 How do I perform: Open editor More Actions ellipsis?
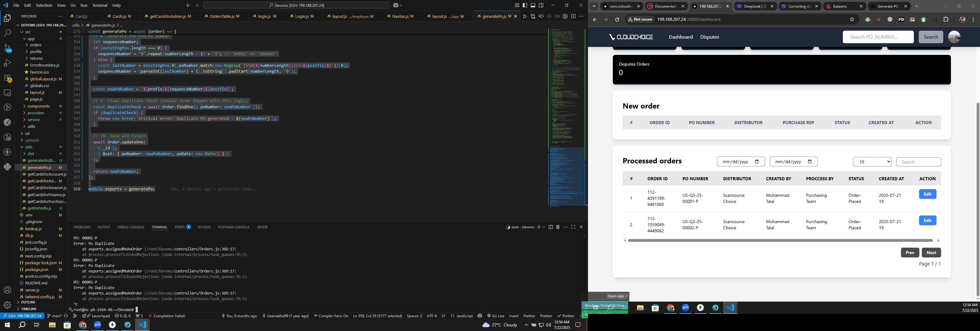(581, 16)
